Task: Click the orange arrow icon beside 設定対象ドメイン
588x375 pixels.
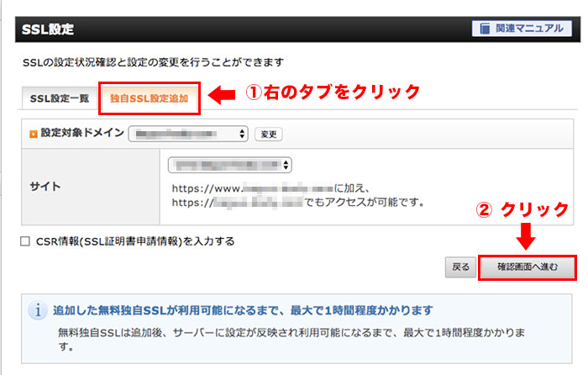Action: (34, 134)
